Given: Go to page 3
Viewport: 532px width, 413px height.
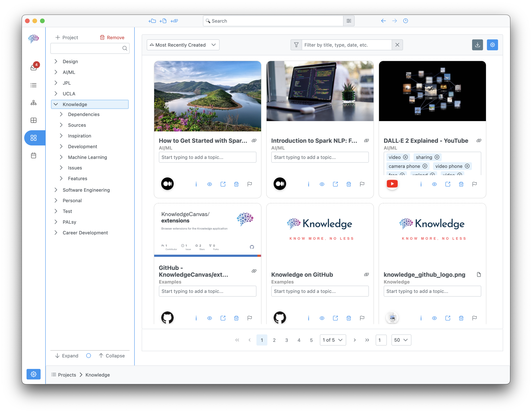Looking at the screenshot, I should [x=286, y=340].
